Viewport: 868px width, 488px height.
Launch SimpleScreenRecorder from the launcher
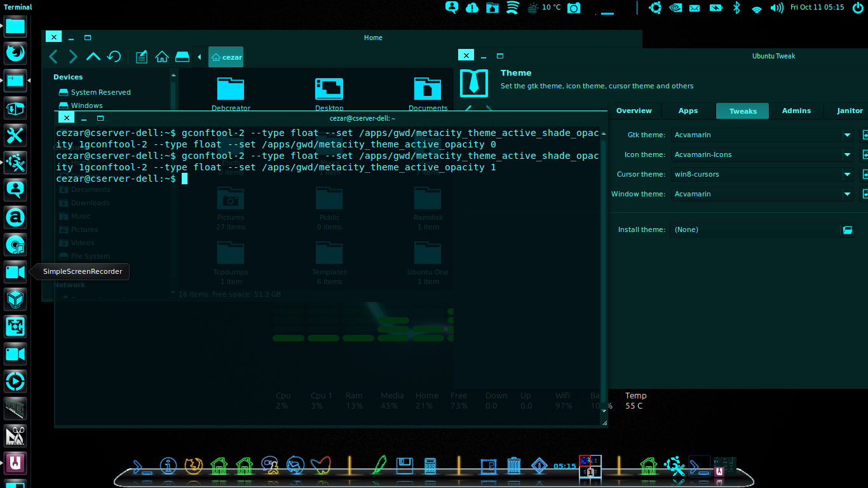pos(15,272)
